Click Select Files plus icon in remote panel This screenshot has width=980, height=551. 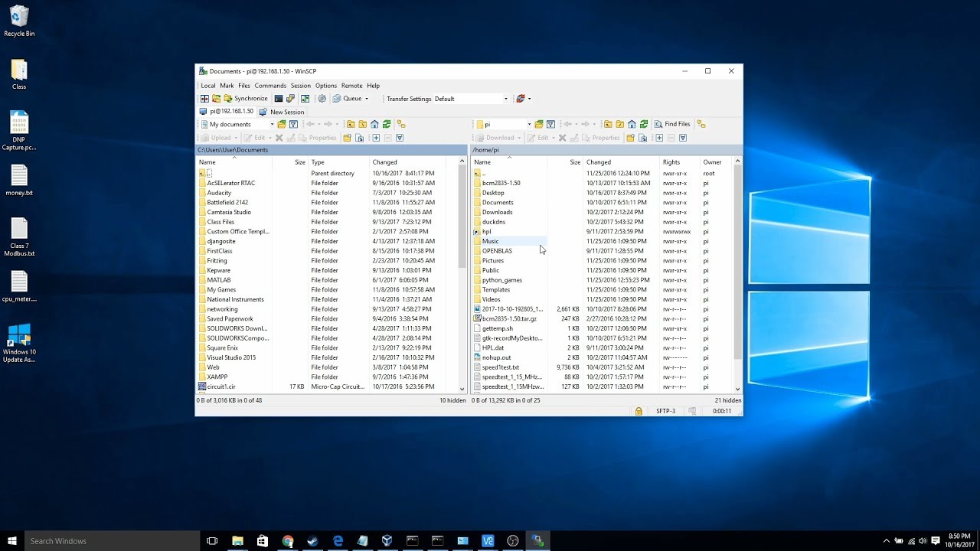click(x=659, y=138)
